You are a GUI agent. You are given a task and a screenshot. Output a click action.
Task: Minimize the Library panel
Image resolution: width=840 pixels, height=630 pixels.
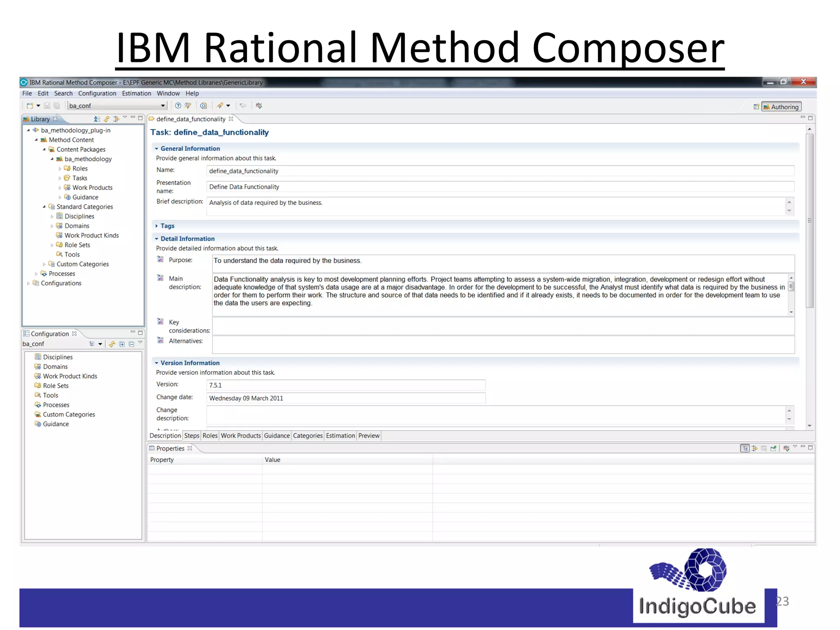[132, 118]
